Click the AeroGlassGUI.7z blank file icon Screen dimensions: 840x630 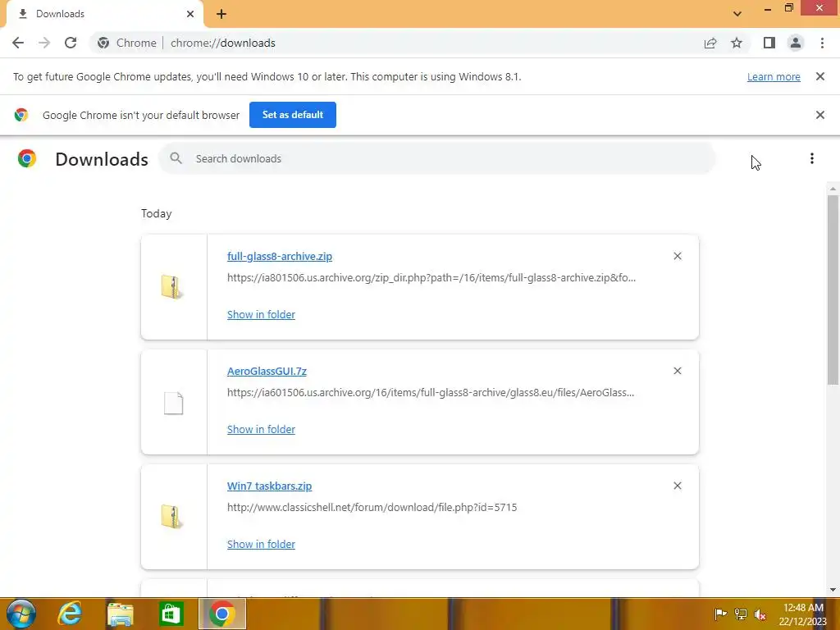[x=174, y=403]
